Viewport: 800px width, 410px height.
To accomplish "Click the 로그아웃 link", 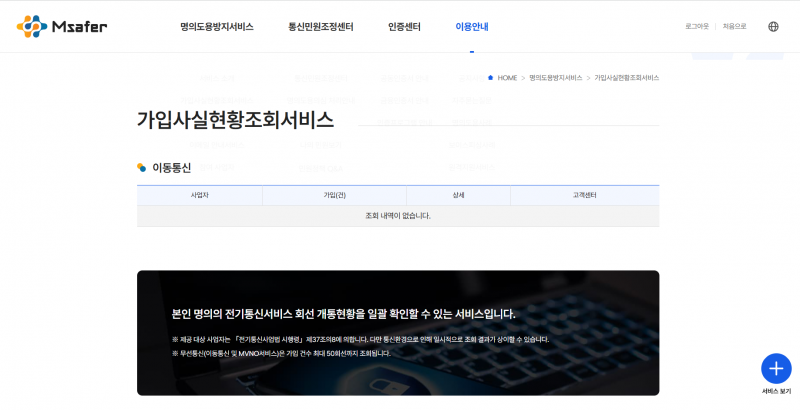I will pyautogui.click(x=697, y=27).
